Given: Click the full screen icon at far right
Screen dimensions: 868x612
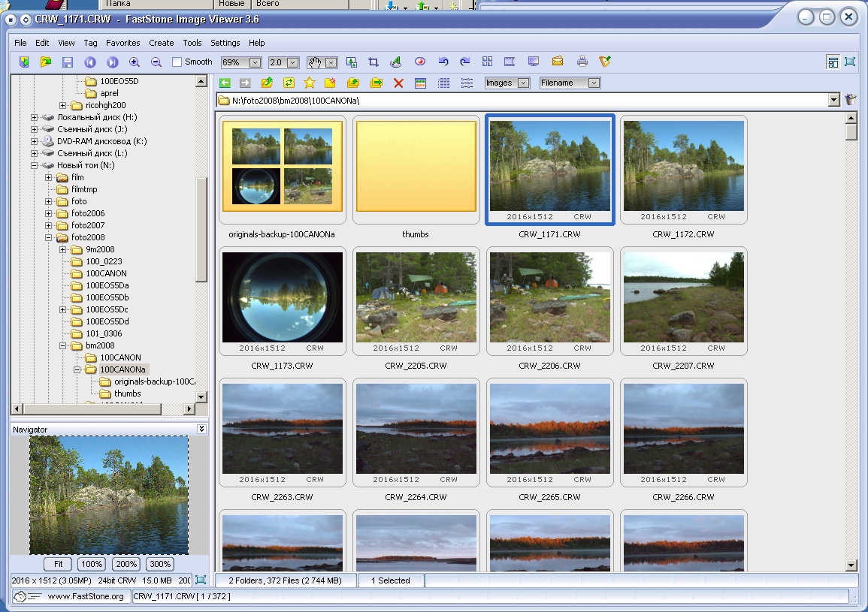Looking at the screenshot, I should tap(850, 62).
